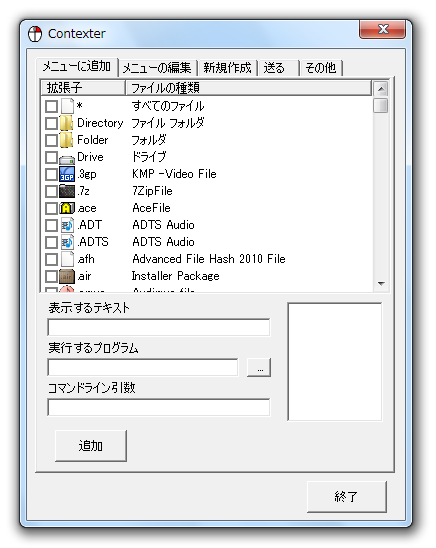
Task: Click the Directory folder icon
Action: pos(66,123)
